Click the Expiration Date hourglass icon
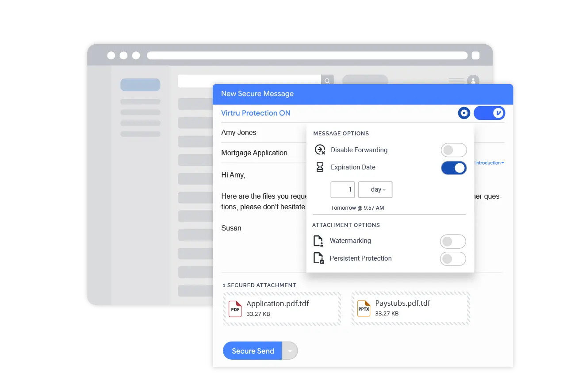582x392 pixels. pyautogui.click(x=320, y=167)
